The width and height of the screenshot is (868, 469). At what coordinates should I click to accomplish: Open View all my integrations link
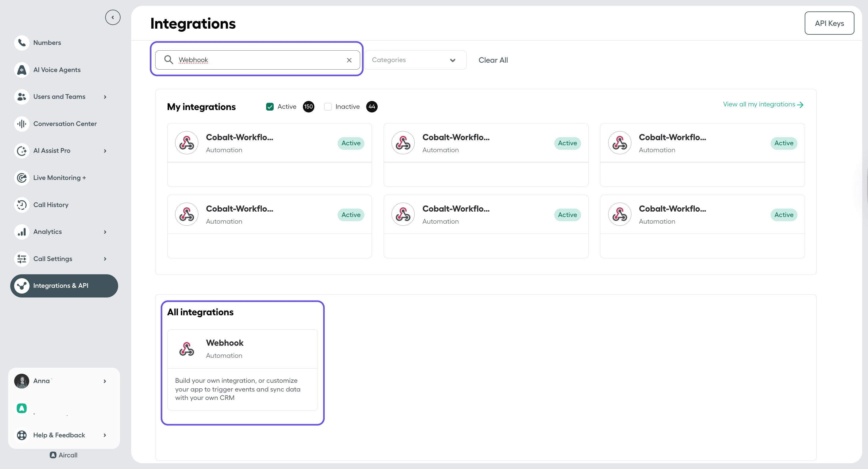click(763, 105)
